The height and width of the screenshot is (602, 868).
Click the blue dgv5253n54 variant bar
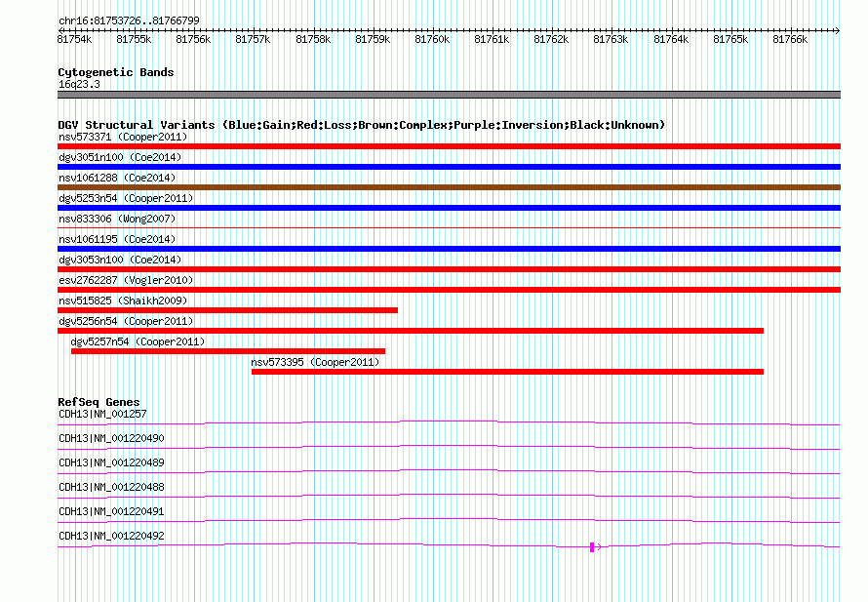tap(449, 208)
